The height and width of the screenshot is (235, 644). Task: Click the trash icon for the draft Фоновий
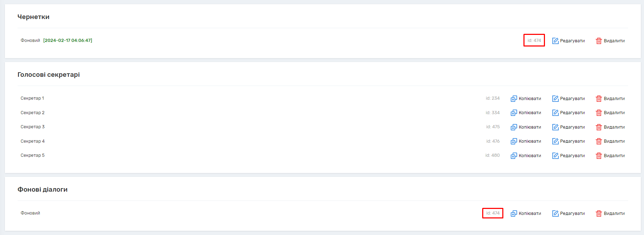pyautogui.click(x=599, y=41)
